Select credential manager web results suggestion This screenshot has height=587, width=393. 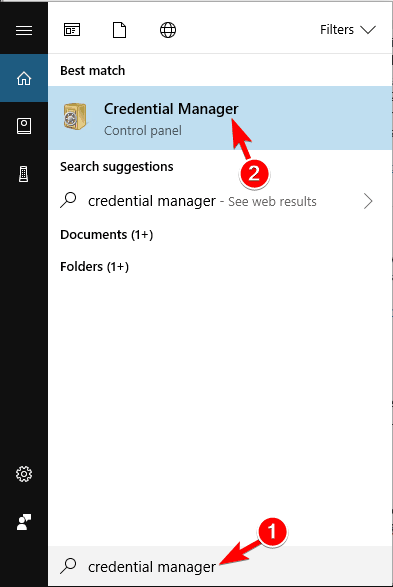point(217,201)
